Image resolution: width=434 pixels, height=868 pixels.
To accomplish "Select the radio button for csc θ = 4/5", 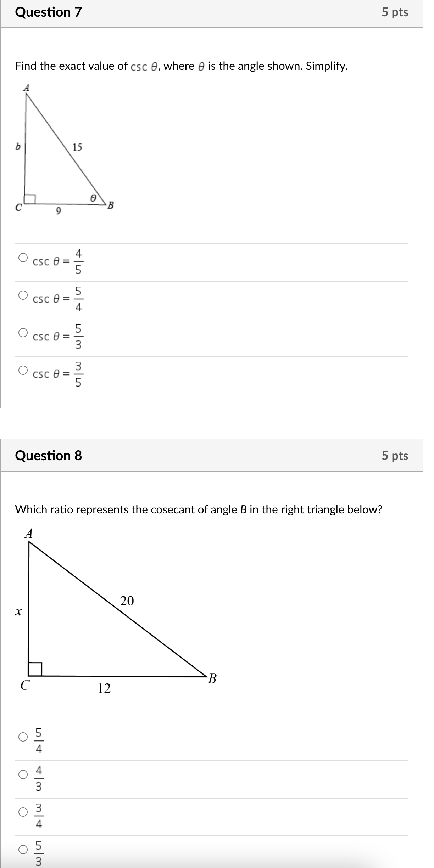I will pyautogui.click(x=22, y=258).
